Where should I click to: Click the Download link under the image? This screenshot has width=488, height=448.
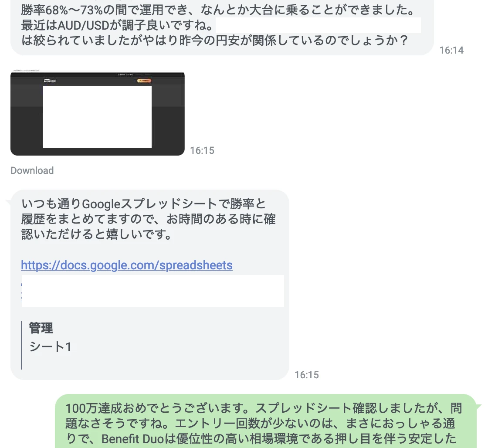[x=32, y=170]
